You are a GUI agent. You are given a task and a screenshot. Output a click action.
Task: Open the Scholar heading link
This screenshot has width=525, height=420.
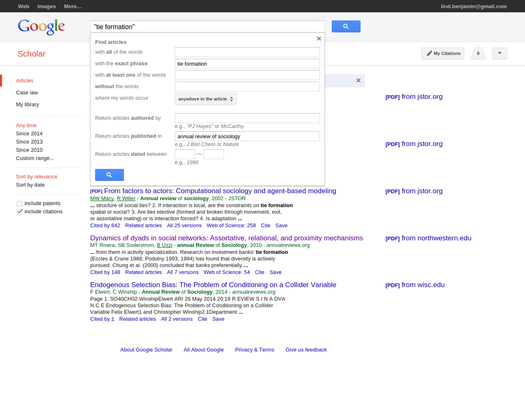point(31,54)
